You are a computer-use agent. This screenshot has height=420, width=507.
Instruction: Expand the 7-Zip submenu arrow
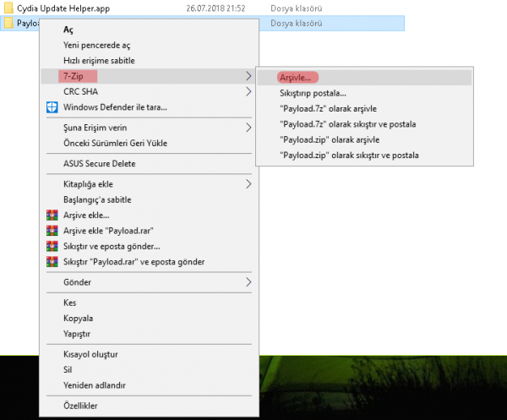[x=248, y=77]
